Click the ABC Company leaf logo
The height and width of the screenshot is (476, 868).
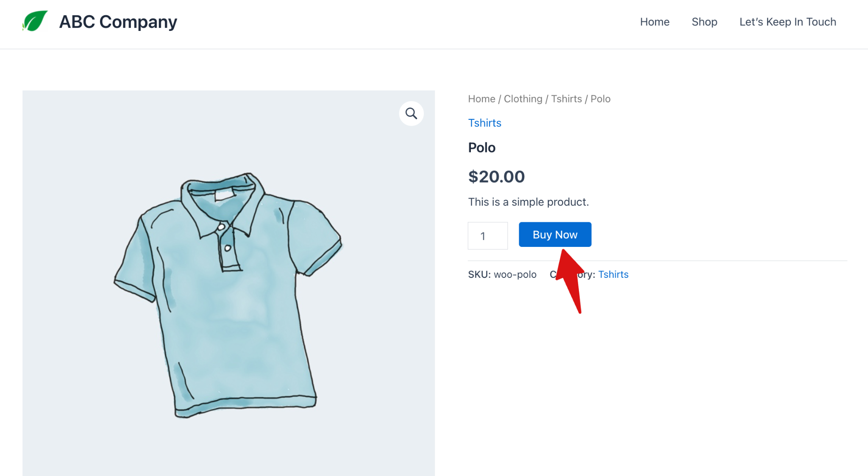35,20
